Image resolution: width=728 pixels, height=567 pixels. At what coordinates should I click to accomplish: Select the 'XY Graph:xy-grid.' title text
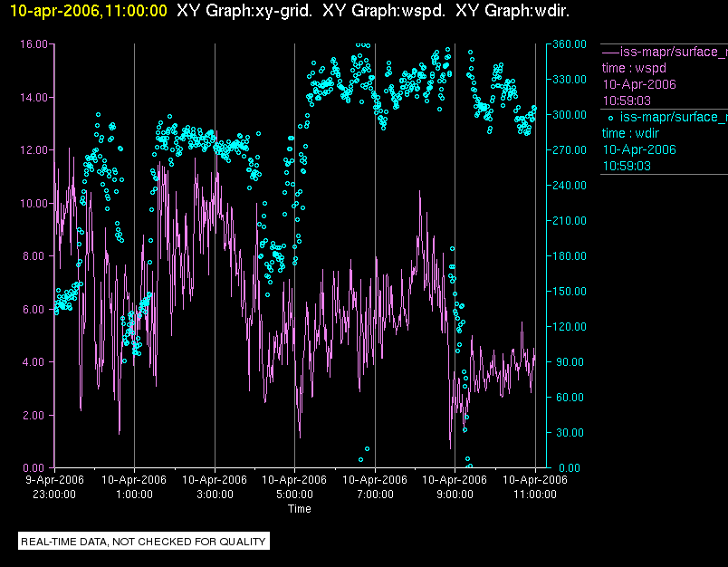point(244,10)
